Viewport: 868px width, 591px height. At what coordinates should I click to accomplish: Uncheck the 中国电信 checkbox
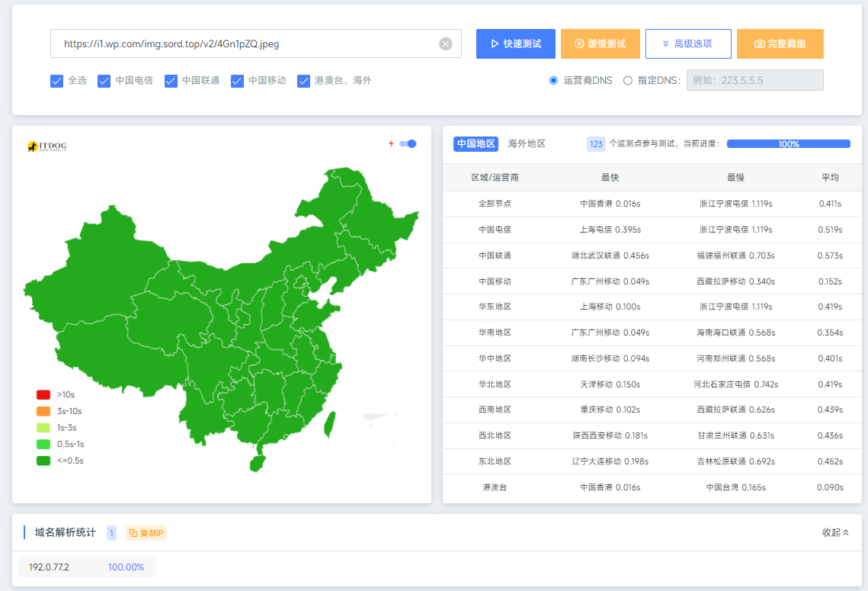[x=104, y=80]
